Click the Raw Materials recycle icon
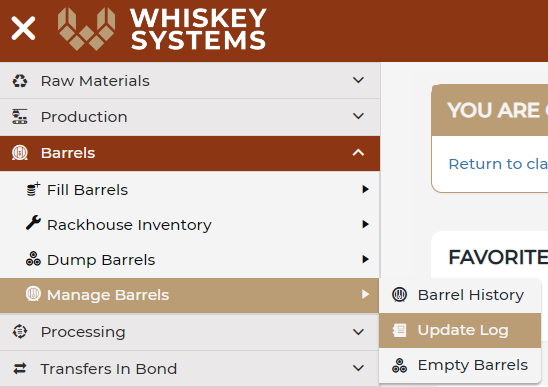The image size is (548, 387). tap(20, 81)
